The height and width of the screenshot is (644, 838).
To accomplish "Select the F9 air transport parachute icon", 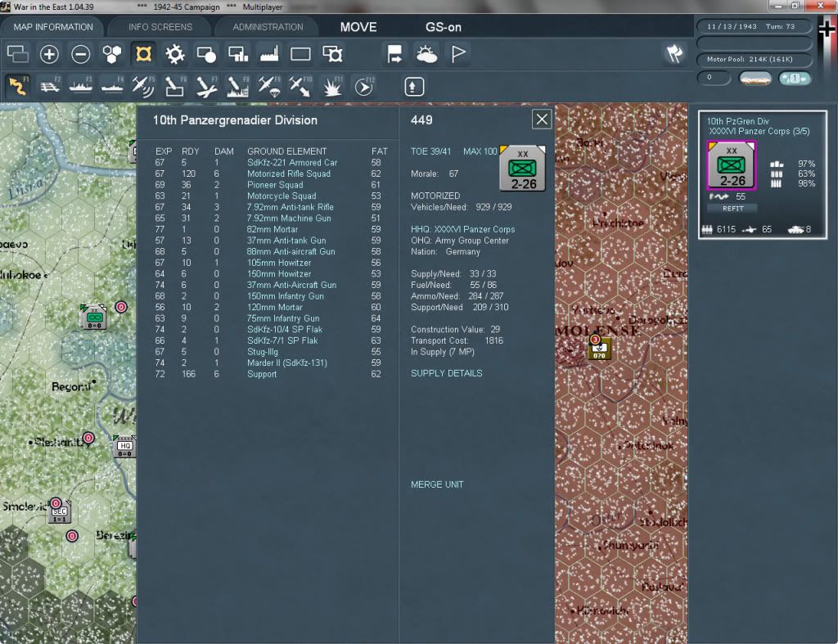I will tap(269, 86).
